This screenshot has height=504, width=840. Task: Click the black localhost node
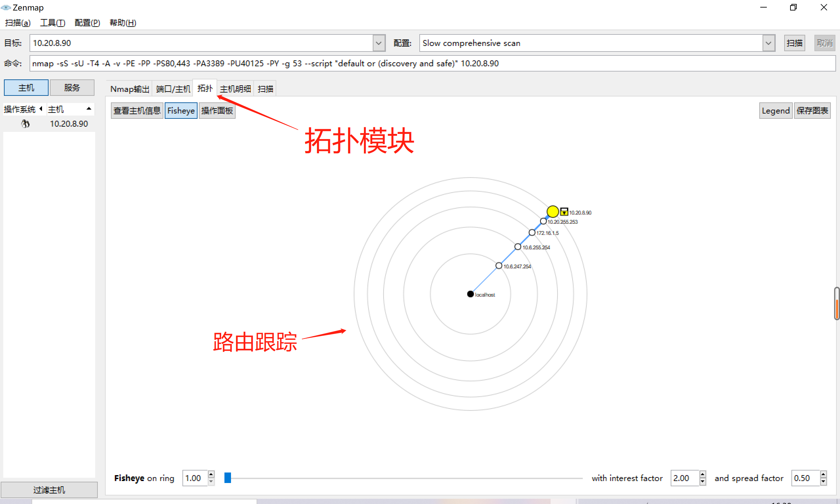pos(470,294)
